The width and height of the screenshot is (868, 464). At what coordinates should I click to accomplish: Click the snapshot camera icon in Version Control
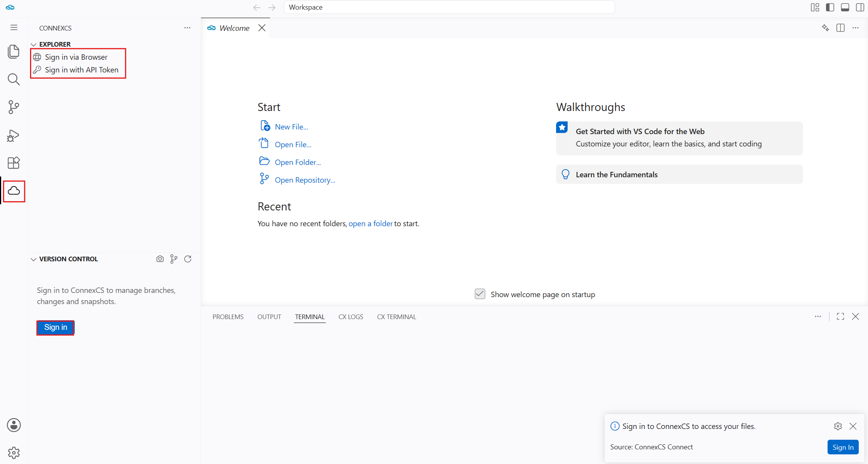click(x=160, y=259)
